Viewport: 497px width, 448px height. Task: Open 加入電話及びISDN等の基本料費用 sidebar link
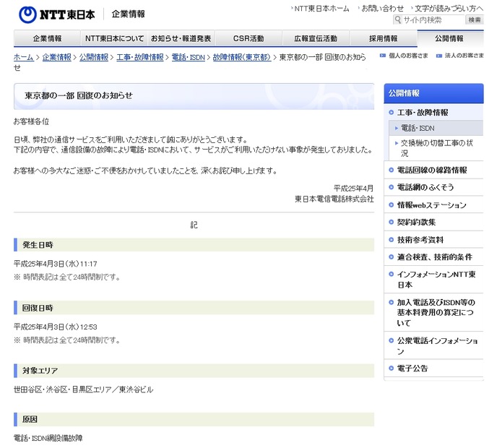pos(436,312)
